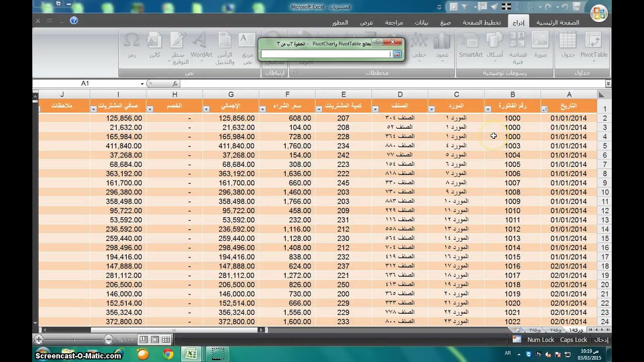Open the Developer (المطور) tab
Screen dimensions: 644x362
(340, 23)
